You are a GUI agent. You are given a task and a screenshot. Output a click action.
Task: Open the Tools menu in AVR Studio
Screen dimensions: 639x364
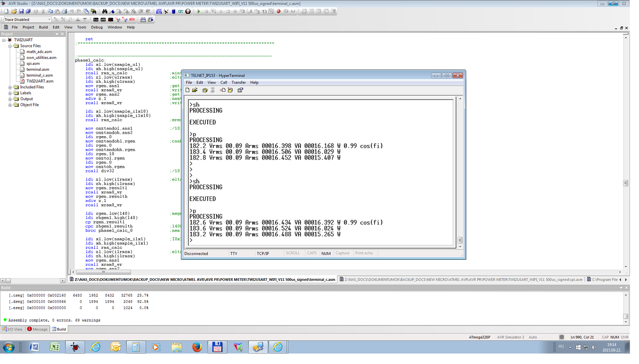81,27
